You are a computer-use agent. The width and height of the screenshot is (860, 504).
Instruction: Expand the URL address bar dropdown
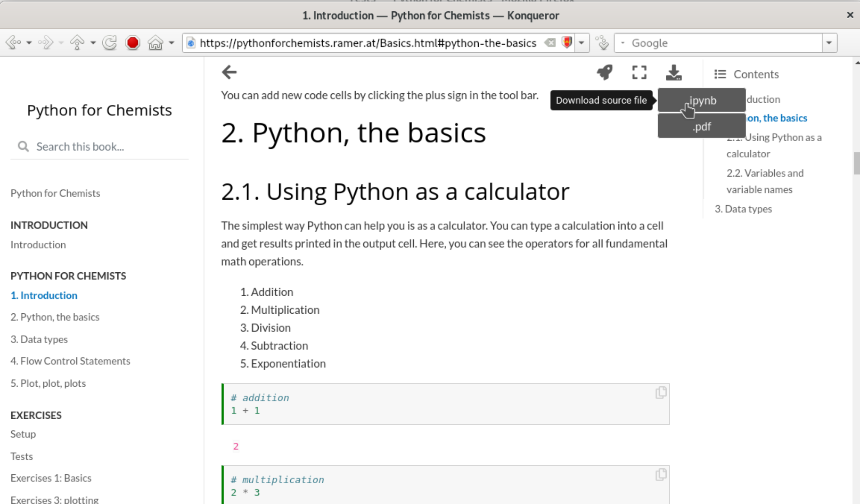[581, 43]
